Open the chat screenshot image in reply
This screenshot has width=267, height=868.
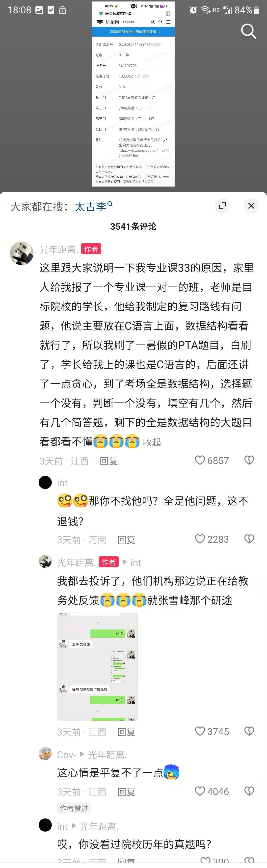[x=97, y=667]
